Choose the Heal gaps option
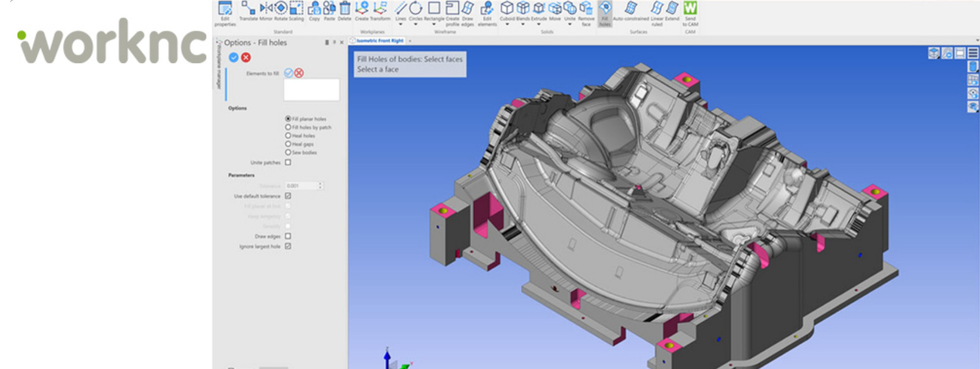Viewport: 980px width, 369px height. tap(288, 144)
